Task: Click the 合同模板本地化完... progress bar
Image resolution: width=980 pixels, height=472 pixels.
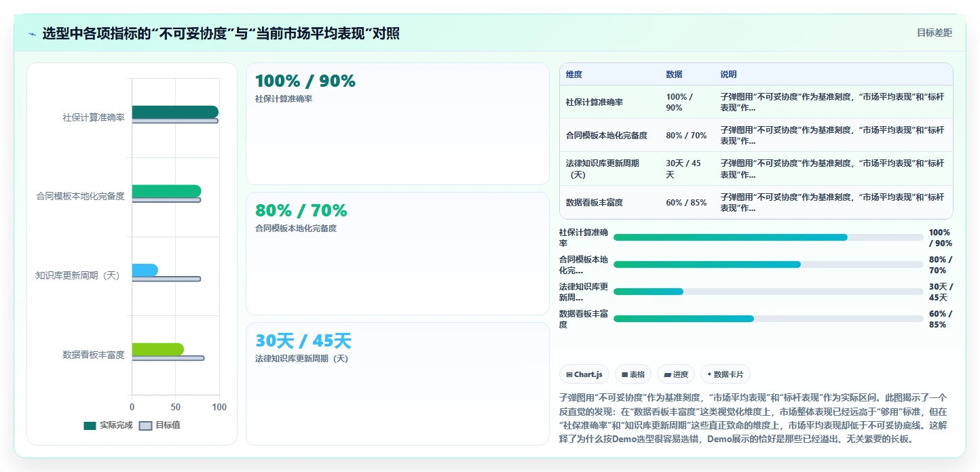Action: pyautogui.click(x=768, y=264)
